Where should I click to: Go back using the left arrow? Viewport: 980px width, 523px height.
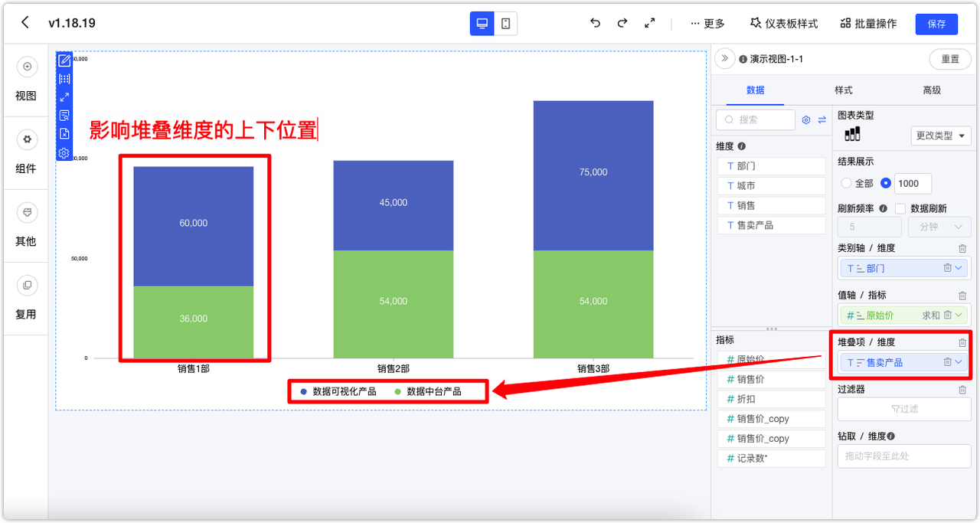[x=25, y=23]
